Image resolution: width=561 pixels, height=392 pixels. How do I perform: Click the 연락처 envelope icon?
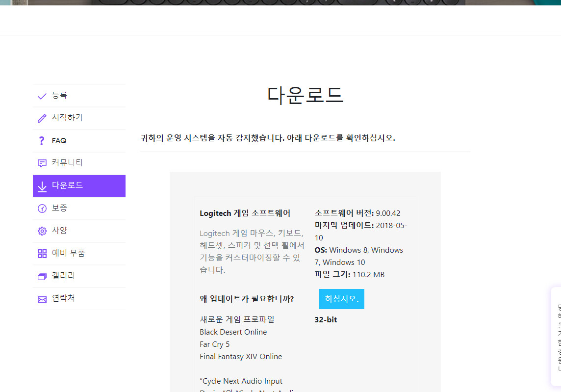[42, 298]
